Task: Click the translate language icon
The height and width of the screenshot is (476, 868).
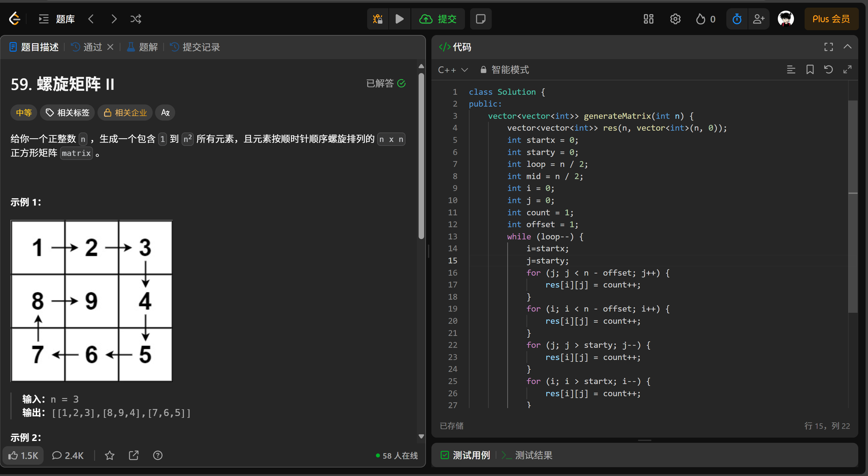Action: pyautogui.click(x=165, y=112)
